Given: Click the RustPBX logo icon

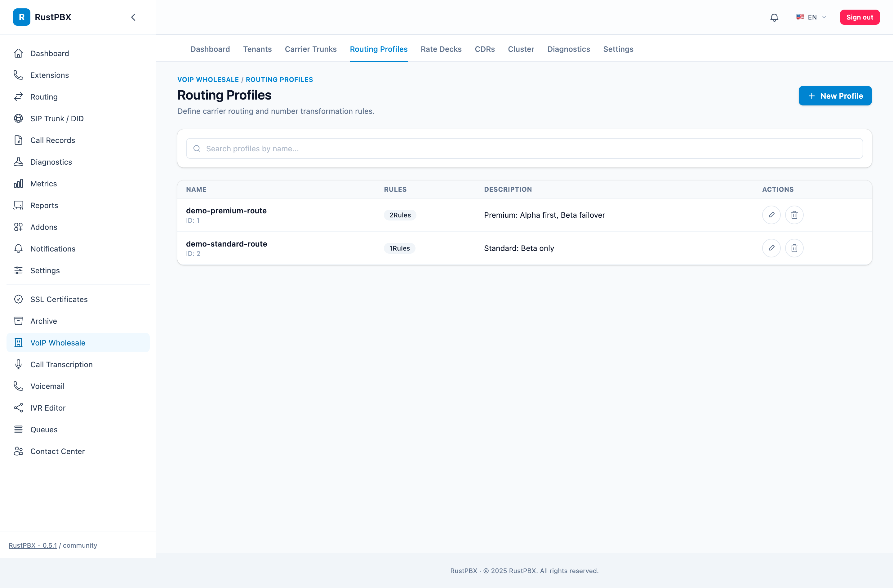Looking at the screenshot, I should (x=21, y=17).
